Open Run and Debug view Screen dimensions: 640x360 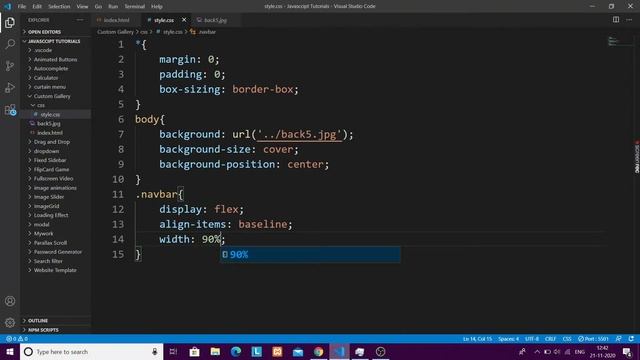10,87
